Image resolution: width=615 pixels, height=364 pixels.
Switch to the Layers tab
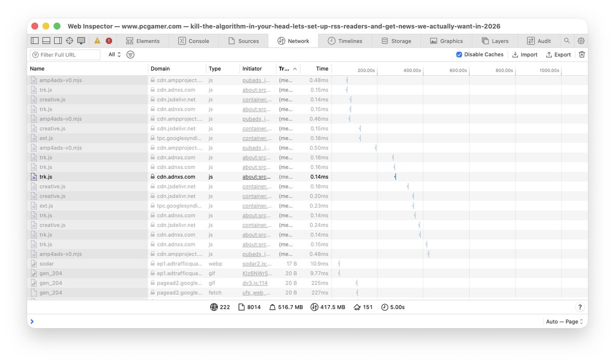(495, 41)
